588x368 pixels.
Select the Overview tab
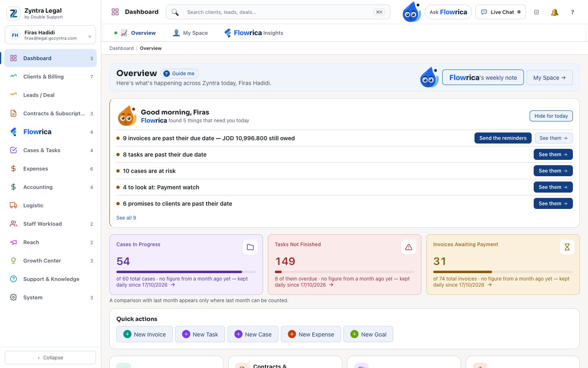pos(138,33)
